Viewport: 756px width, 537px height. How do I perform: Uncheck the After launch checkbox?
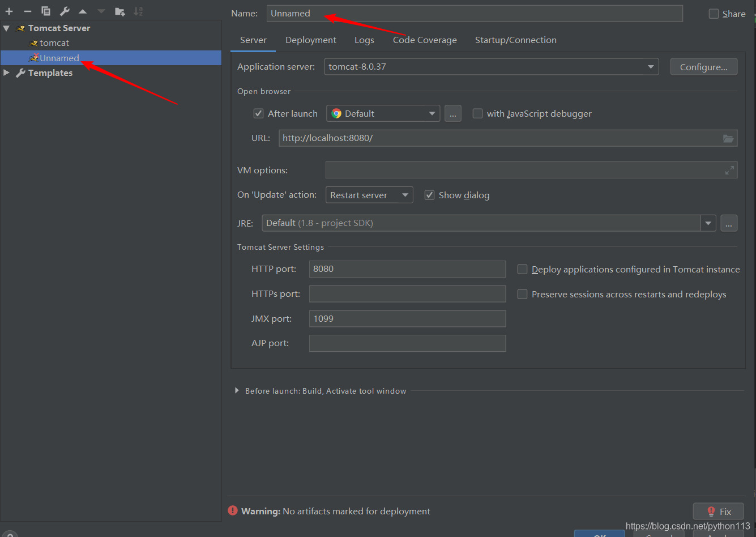coord(258,113)
